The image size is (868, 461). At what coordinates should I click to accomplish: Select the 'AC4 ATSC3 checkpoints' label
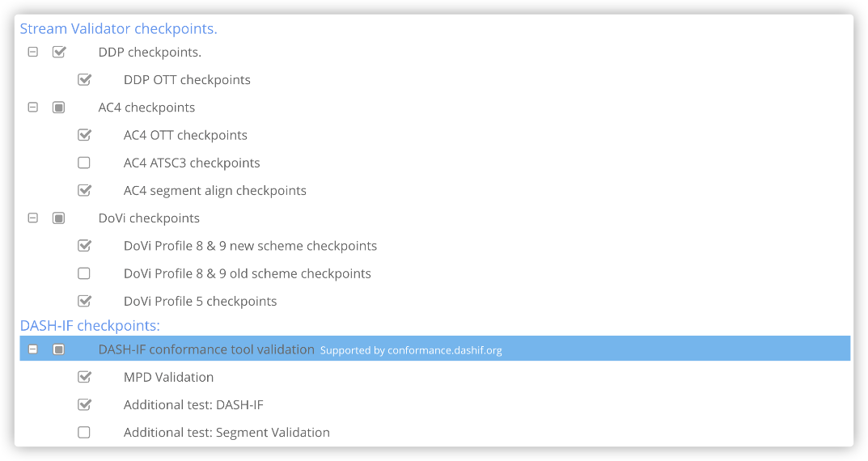[x=192, y=163]
